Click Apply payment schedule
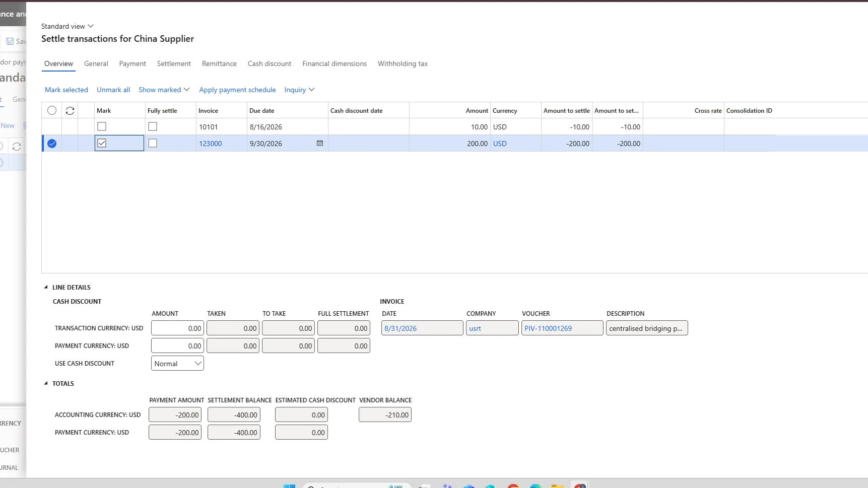Image resolution: width=868 pixels, height=488 pixels. [237, 90]
